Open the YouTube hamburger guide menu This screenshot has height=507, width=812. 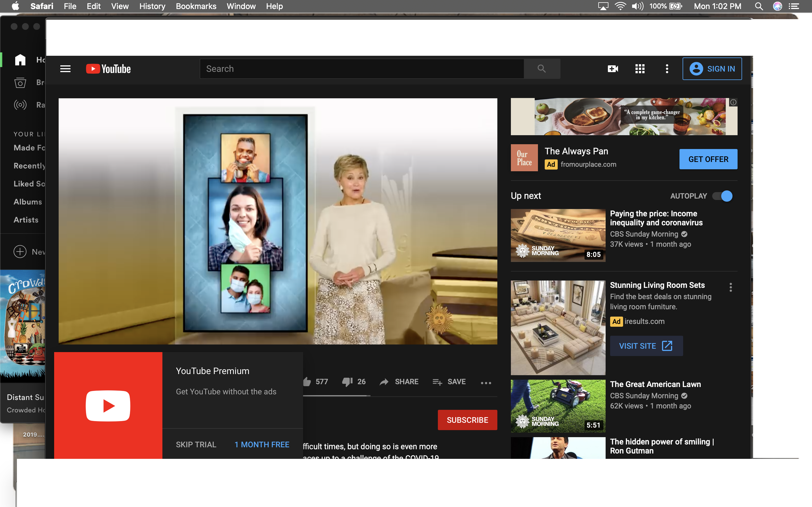coord(65,69)
